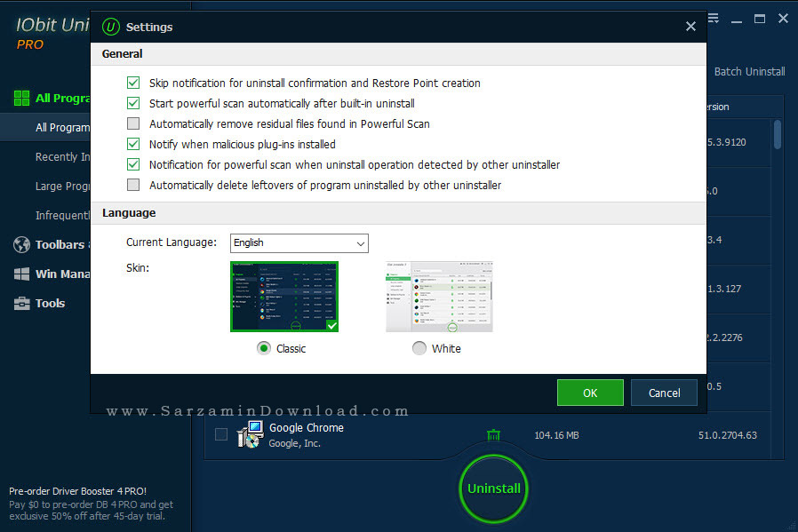Click Cancel in the Settings dialog
Viewport: 798px width, 532px height.
coord(664,393)
